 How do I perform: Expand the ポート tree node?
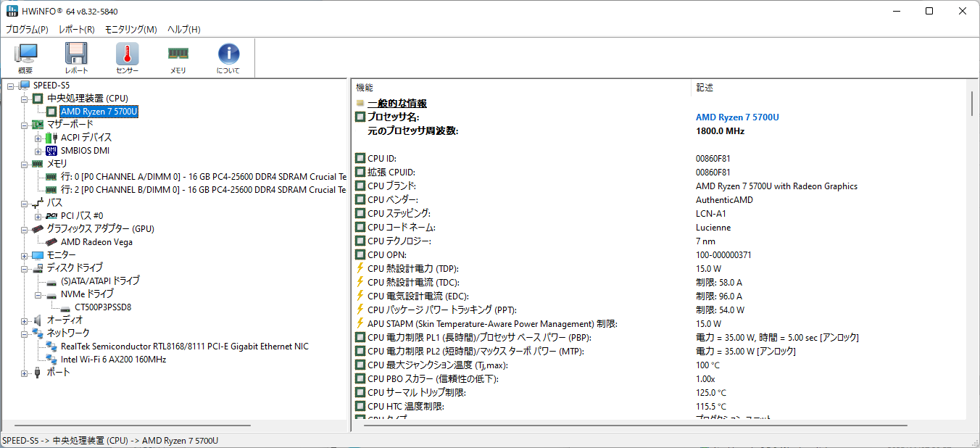click(25, 373)
